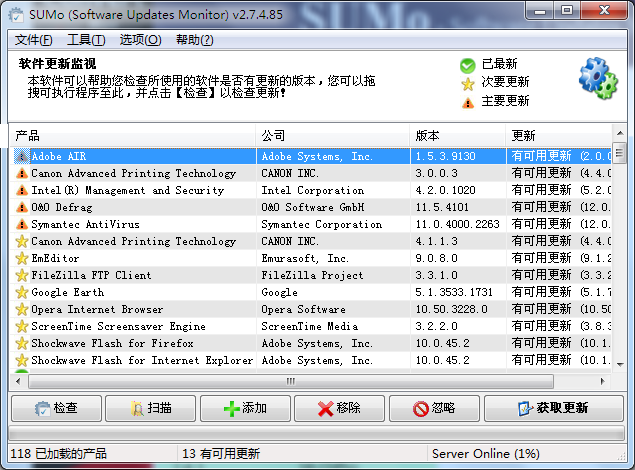Select the O&O Defrag product name

(x=62, y=207)
